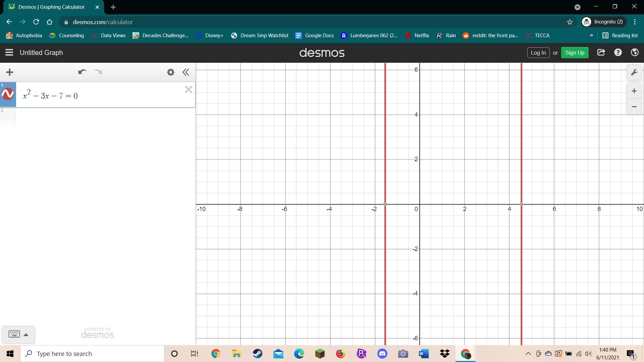Click the Log In button
Image resolution: width=644 pixels, height=362 pixels.
[538, 53]
